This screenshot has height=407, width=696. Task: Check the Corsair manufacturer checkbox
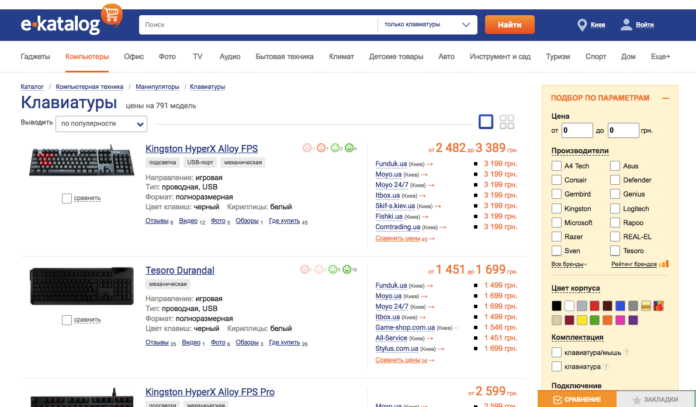click(557, 180)
